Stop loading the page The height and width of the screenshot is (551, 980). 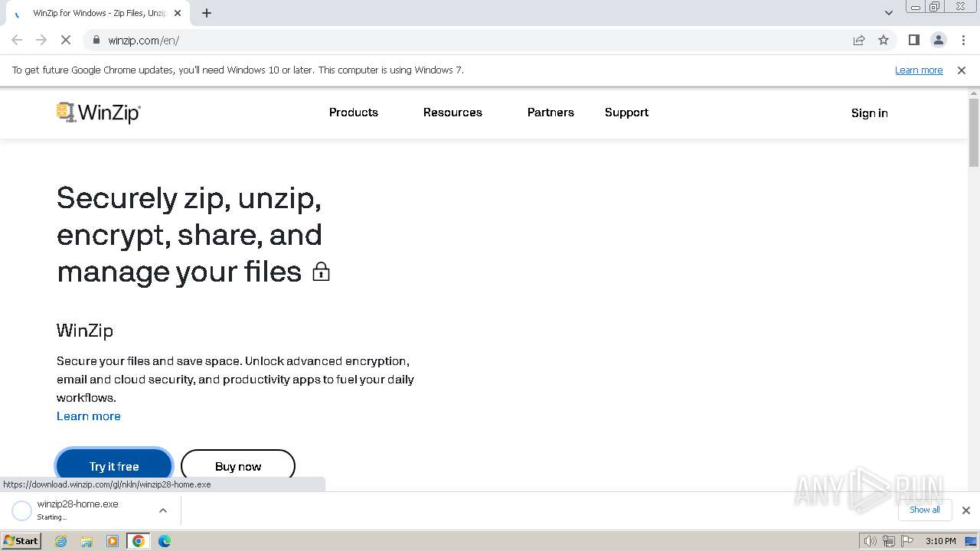[x=66, y=40]
